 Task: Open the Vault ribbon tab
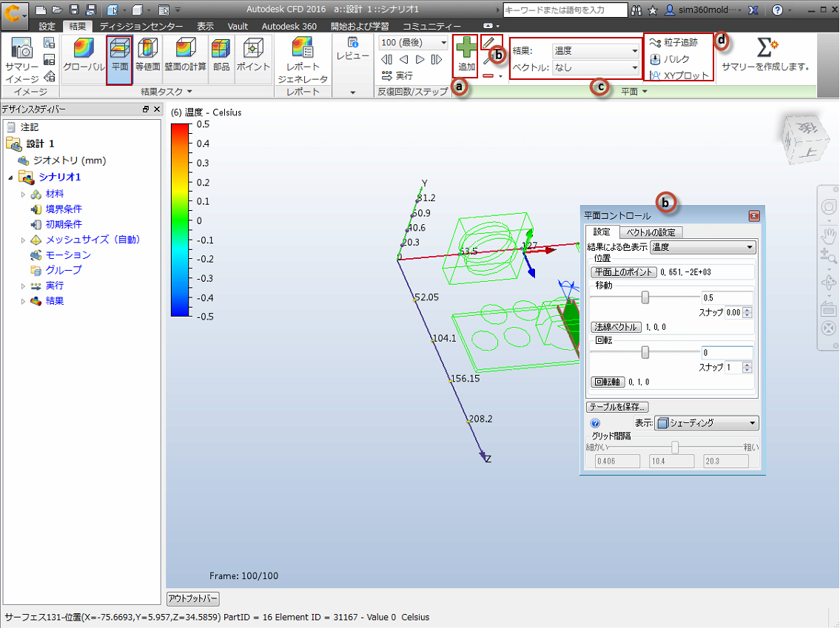point(238,26)
